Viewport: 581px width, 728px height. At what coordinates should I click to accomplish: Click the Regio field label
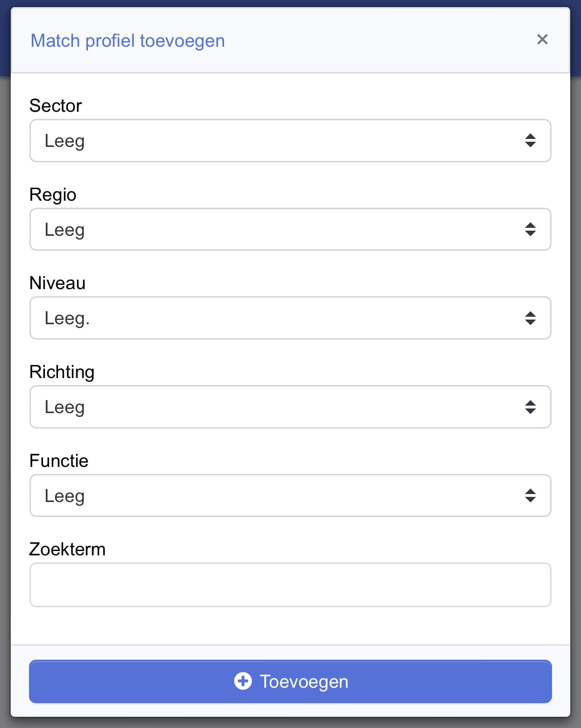pos(53,195)
